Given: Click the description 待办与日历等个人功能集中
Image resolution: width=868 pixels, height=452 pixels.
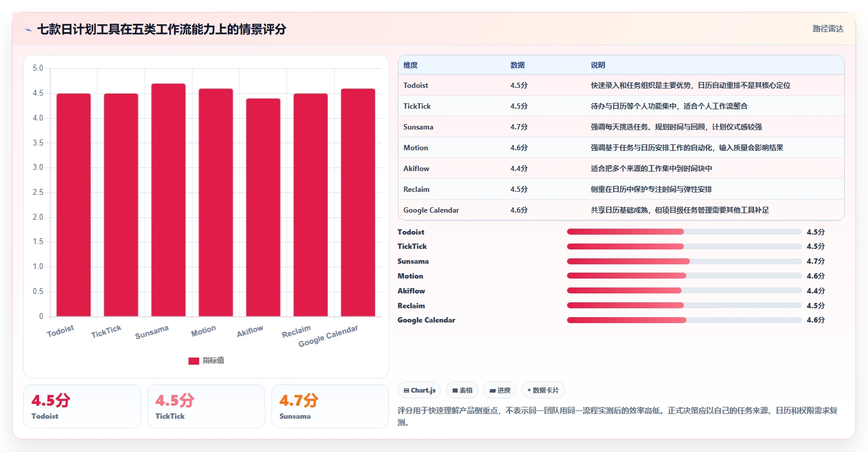Looking at the screenshot, I should [x=669, y=106].
